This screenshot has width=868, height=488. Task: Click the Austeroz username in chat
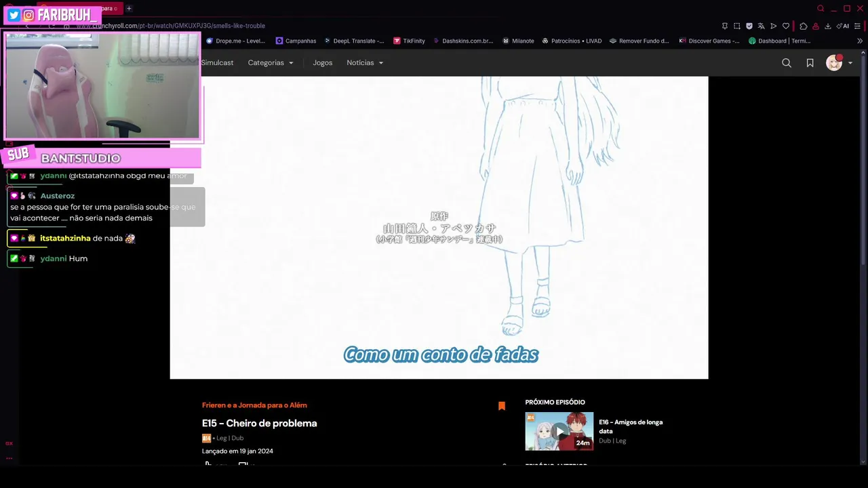pyautogui.click(x=57, y=196)
